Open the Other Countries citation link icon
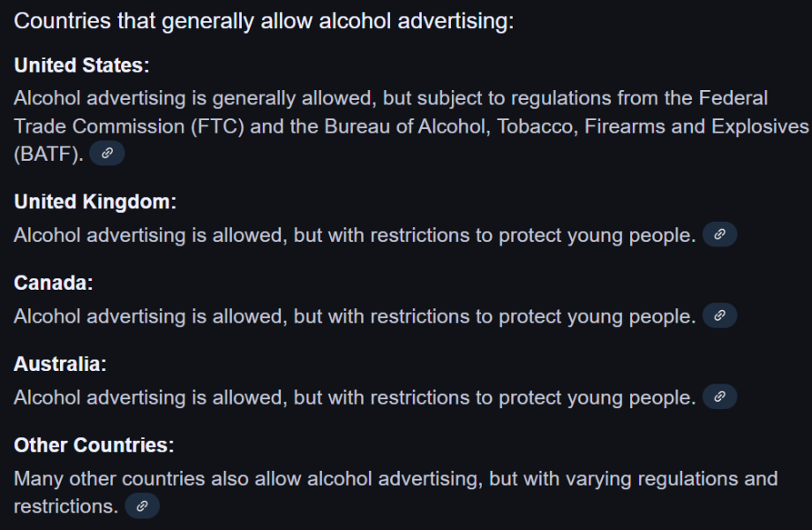This screenshot has width=812, height=530. pos(142,506)
